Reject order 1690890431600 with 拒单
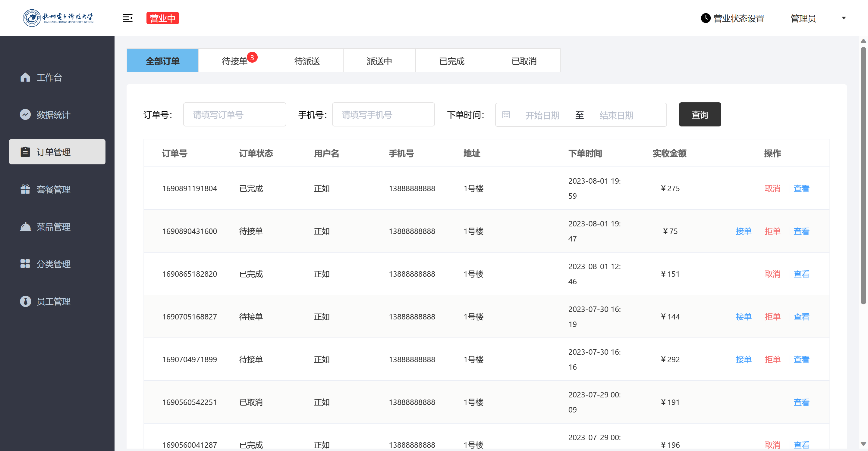 click(x=773, y=231)
